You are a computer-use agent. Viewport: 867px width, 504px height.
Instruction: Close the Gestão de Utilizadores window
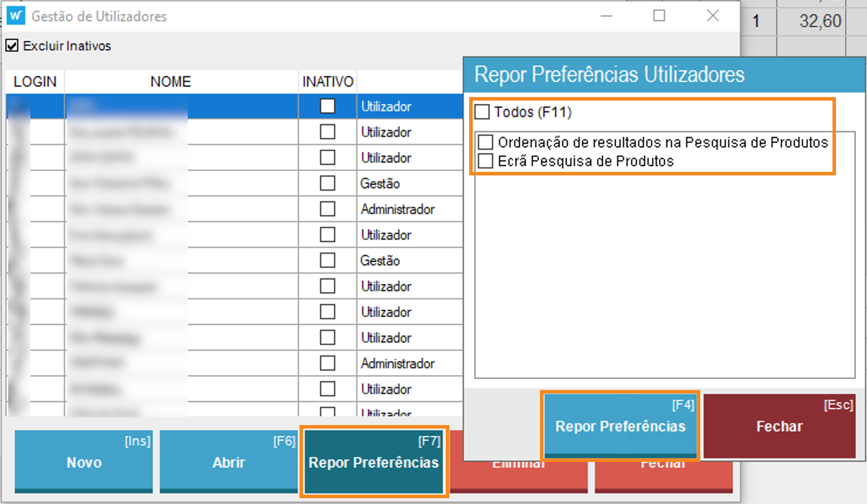tap(713, 16)
